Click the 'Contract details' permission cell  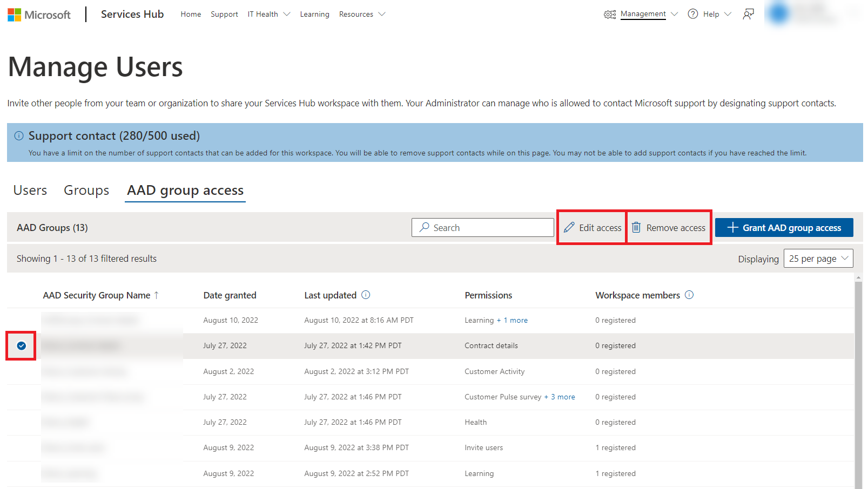click(491, 345)
